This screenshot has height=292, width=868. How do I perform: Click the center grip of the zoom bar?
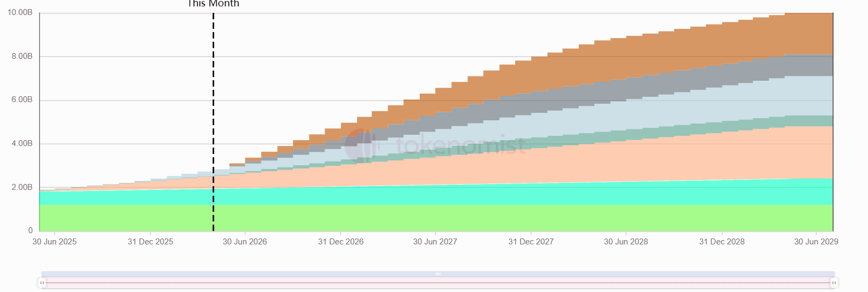(x=438, y=274)
